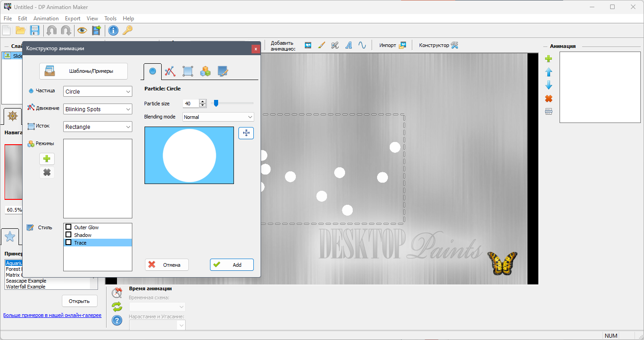Expand the Частица Circle dropdown
Image resolution: width=644 pixels, height=340 pixels.
coord(98,91)
